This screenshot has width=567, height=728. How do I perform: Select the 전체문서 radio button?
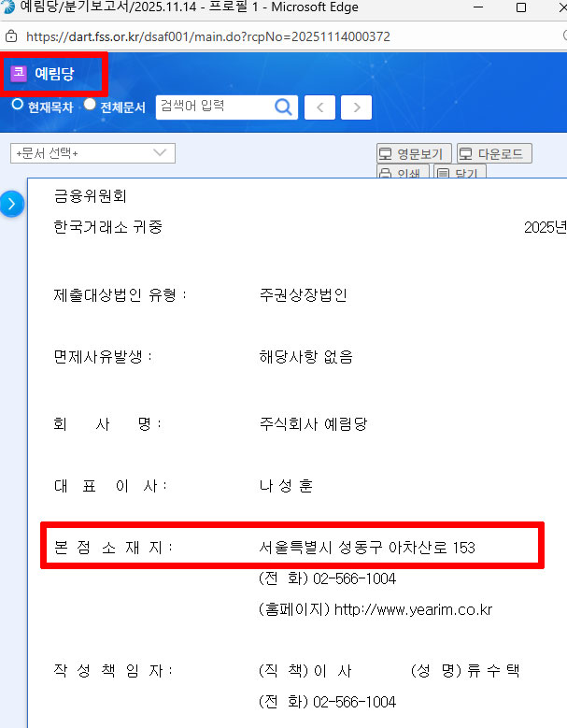point(90,105)
